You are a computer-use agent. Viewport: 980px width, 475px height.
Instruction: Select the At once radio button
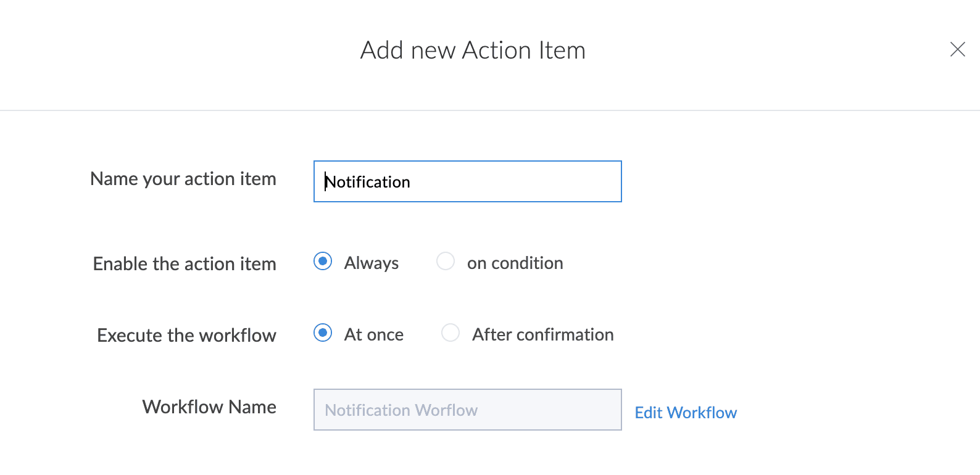(x=323, y=333)
